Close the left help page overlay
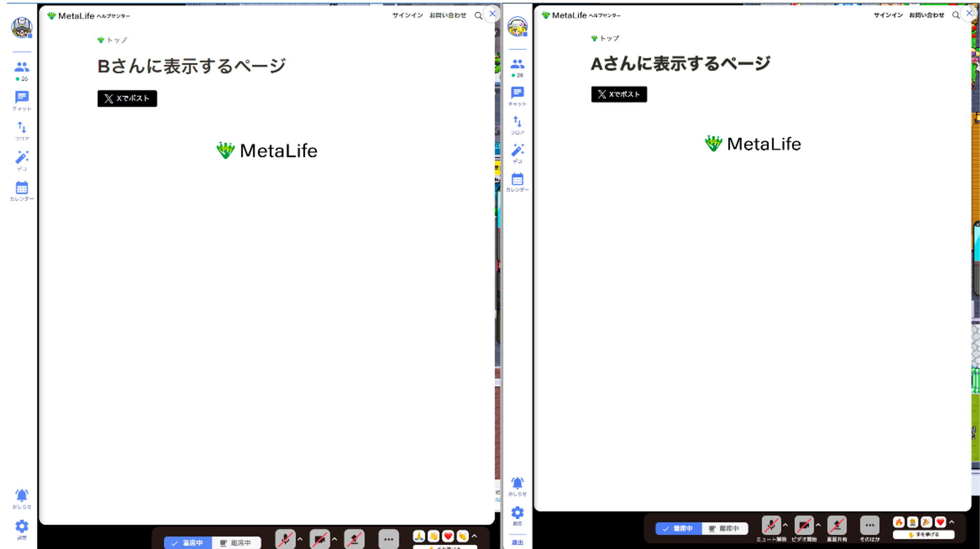Viewport: 980px width, 549px height. coord(492,14)
